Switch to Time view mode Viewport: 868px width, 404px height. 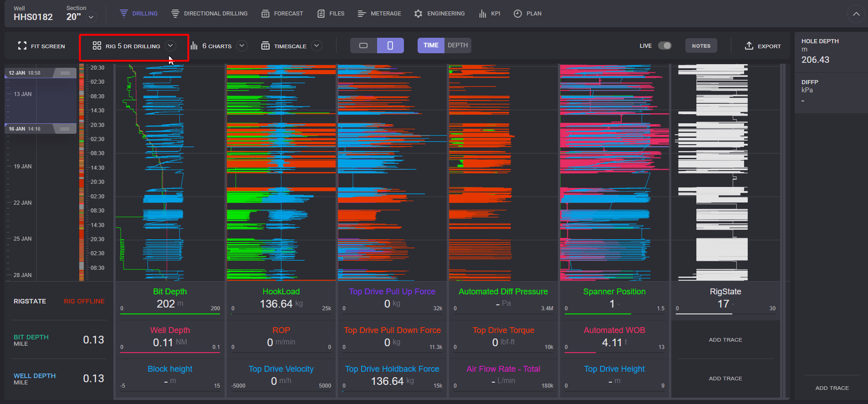coord(431,45)
